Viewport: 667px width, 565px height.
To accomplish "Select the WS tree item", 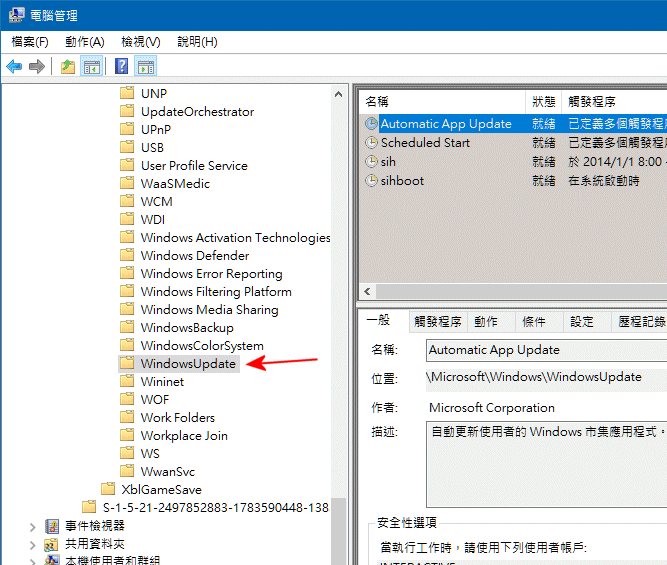I will pyautogui.click(x=150, y=454).
